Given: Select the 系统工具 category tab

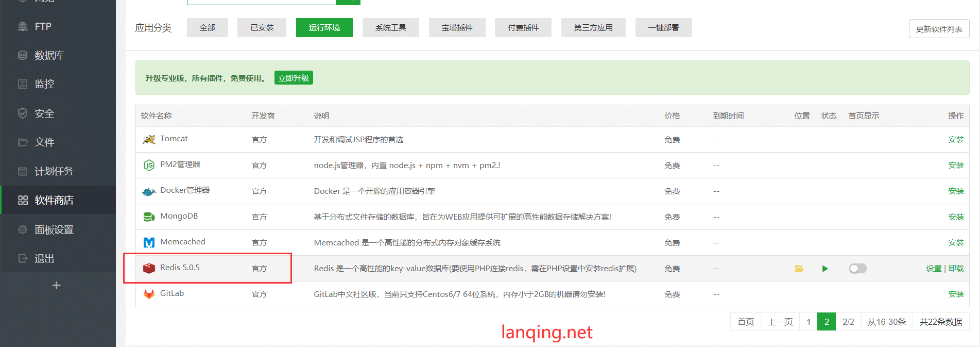Looking at the screenshot, I should pos(391,27).
